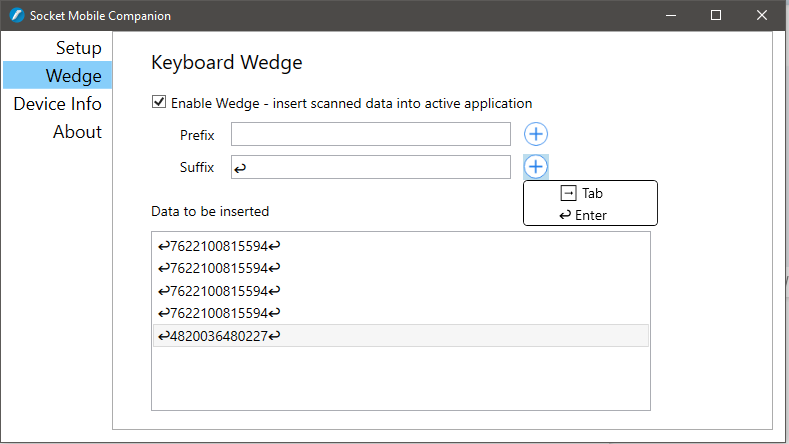Maximize the Socket Mobile Companion window
Viewport: 789px width, 444px height.
pyautogui.click(x=716, y=16)
